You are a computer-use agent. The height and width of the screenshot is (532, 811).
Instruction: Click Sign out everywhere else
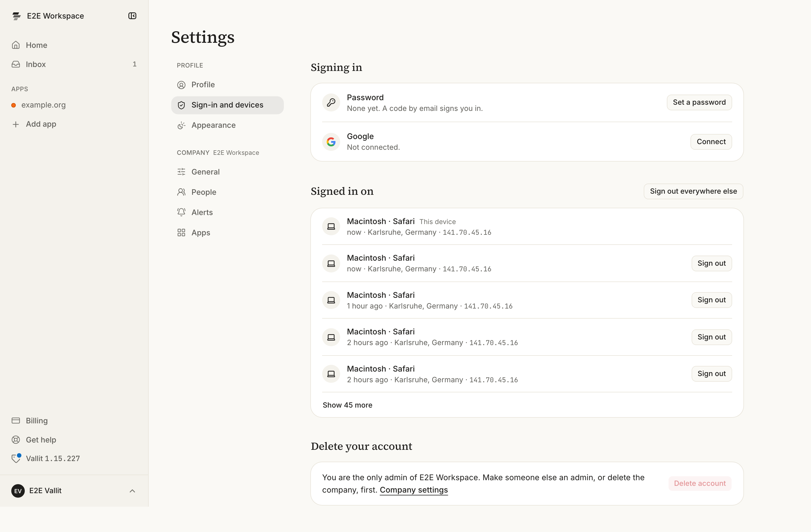pos(693,191)
